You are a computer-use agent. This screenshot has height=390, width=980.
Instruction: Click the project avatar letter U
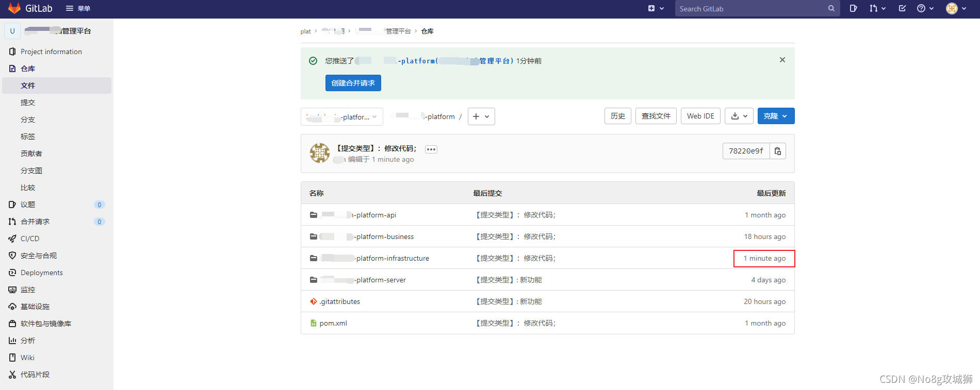click(x=12, y=31)
